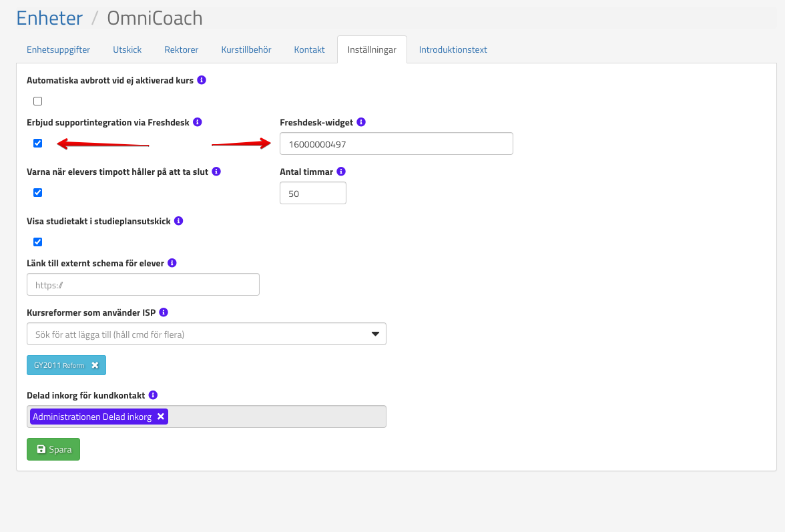Image resolution: width=785 pixels, height=532 pixels.
Task: Open the Kursreformer ISP dropdown
Action: coord(206,334)
